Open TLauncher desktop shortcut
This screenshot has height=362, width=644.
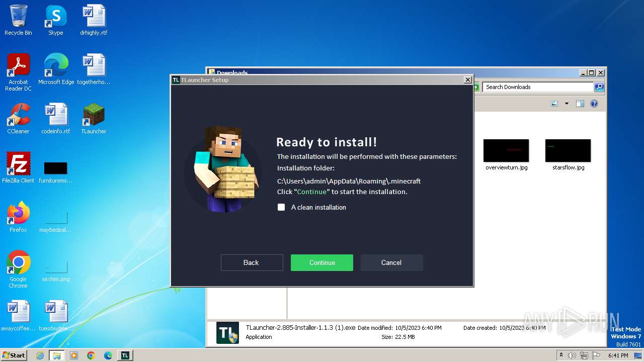94,119
